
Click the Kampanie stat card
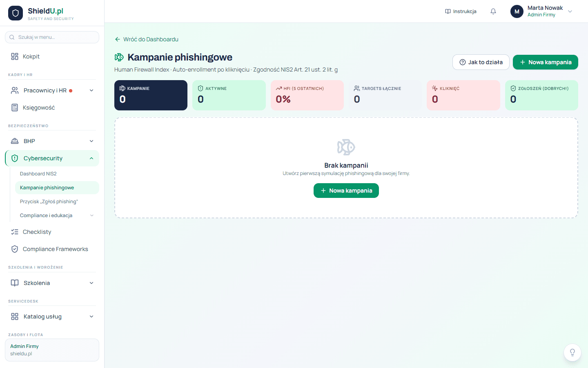tap(151, 95)
